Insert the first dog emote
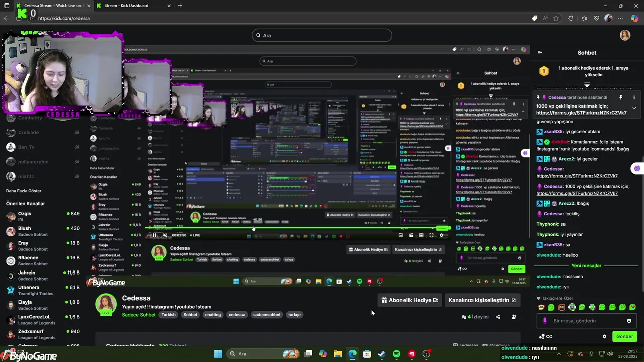Screen dimensions: 644x362 click(x=541, y=307)
